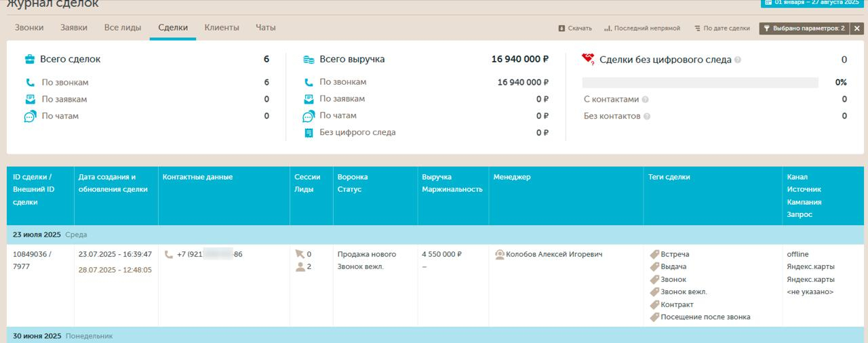
Task: Click the tag icon beside Выдача
Action: [x=654, y=267]
